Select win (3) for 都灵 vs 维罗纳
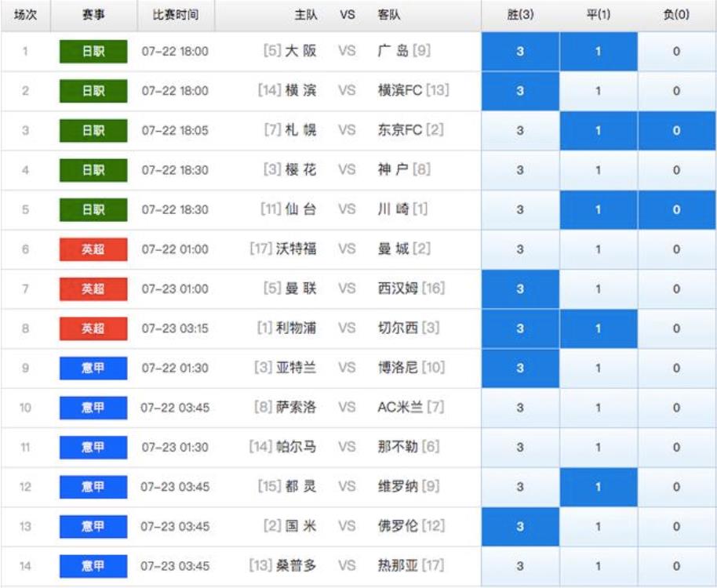The image size is (717, 588). pyautogui.click(x=520, y=487)
